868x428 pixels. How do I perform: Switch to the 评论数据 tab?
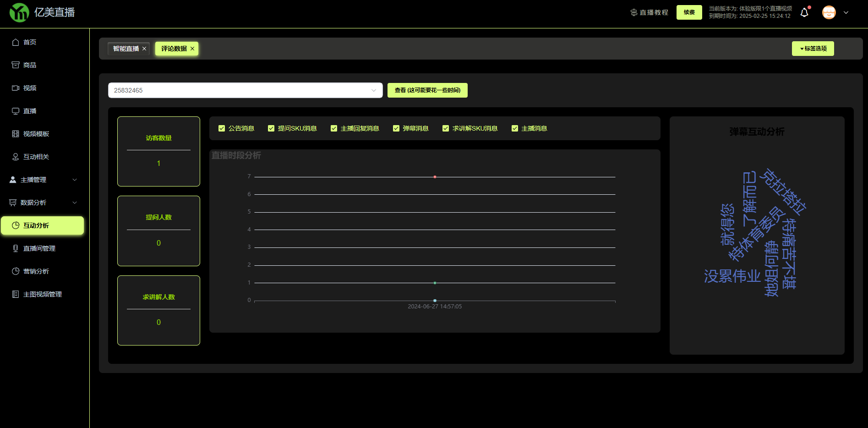tap(174, 49)
